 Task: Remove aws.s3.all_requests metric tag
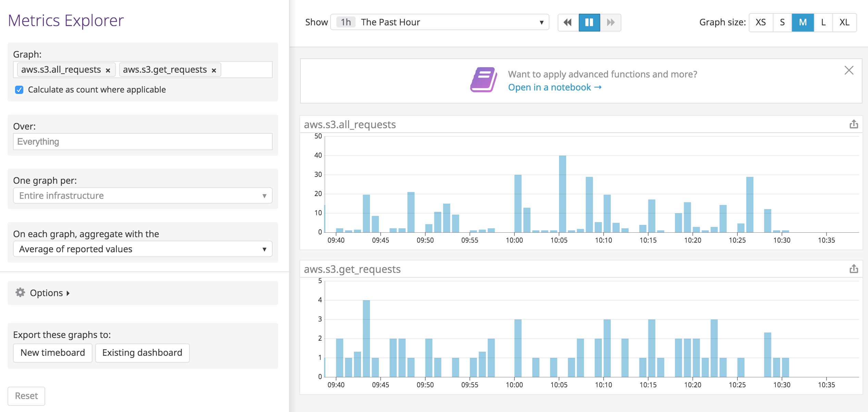point(108,70)
